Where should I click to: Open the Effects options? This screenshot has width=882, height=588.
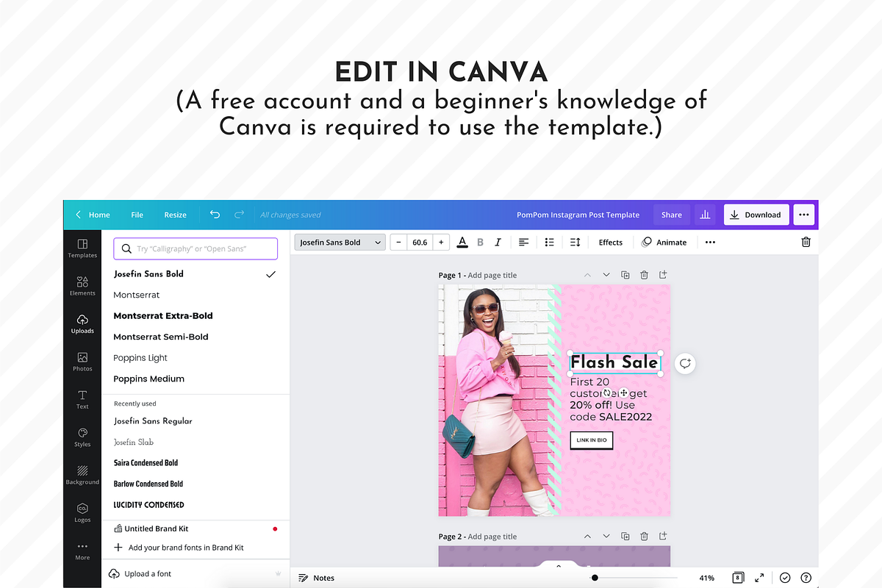(x=610, y=243)
